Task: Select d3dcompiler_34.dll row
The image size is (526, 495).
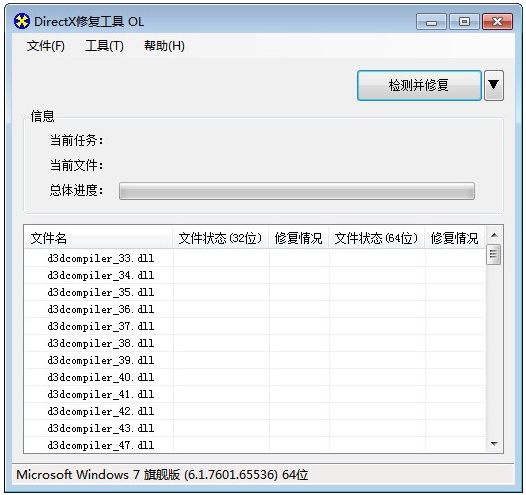Action: [x=255, y=275]
